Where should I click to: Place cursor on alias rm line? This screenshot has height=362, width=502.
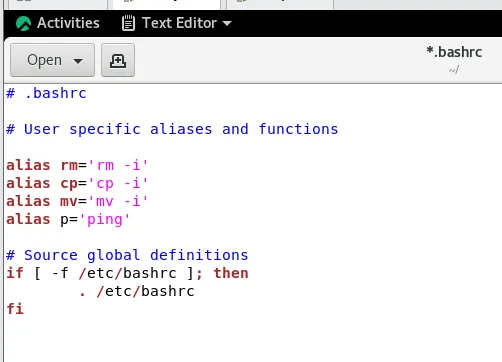pos(77,165)
